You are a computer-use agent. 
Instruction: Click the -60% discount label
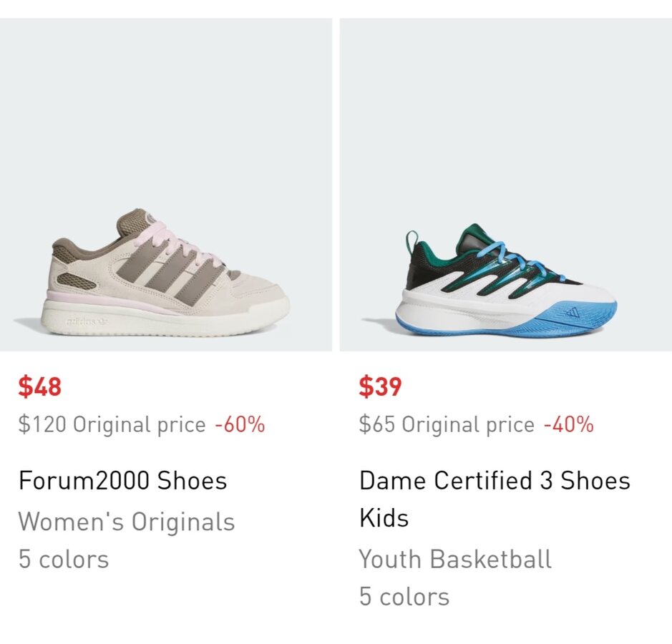pyautogui.click(x=240, y=424)
